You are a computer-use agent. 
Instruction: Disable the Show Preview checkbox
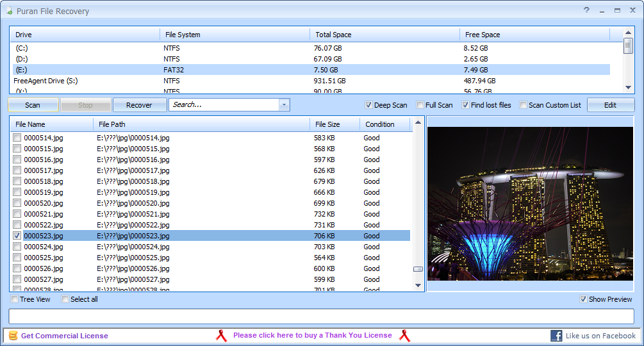(583, 299)
